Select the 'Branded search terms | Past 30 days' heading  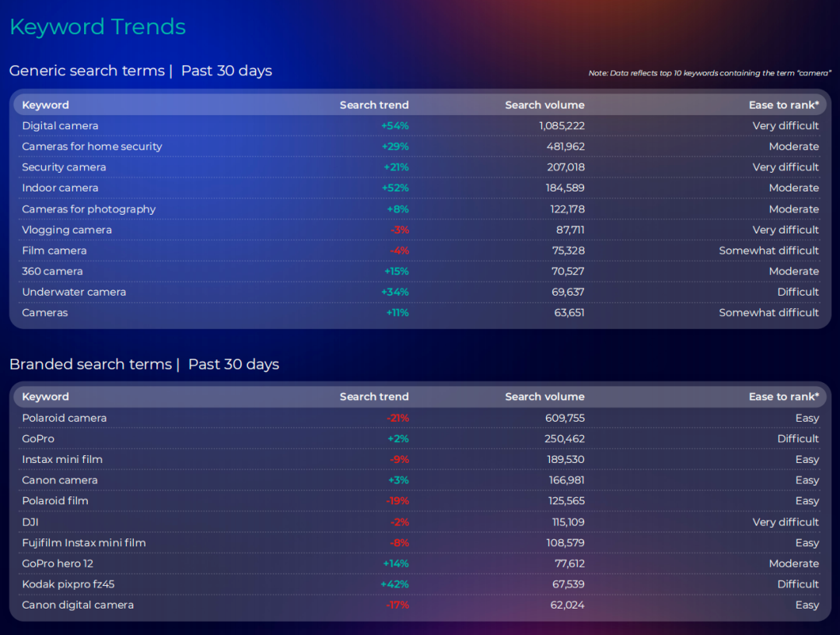144,364
